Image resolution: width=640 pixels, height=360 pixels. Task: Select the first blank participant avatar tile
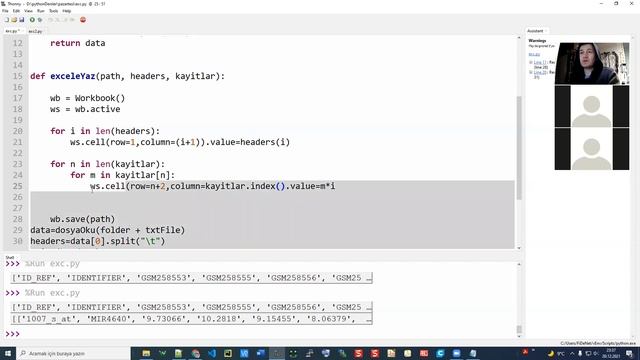[592, 106]
